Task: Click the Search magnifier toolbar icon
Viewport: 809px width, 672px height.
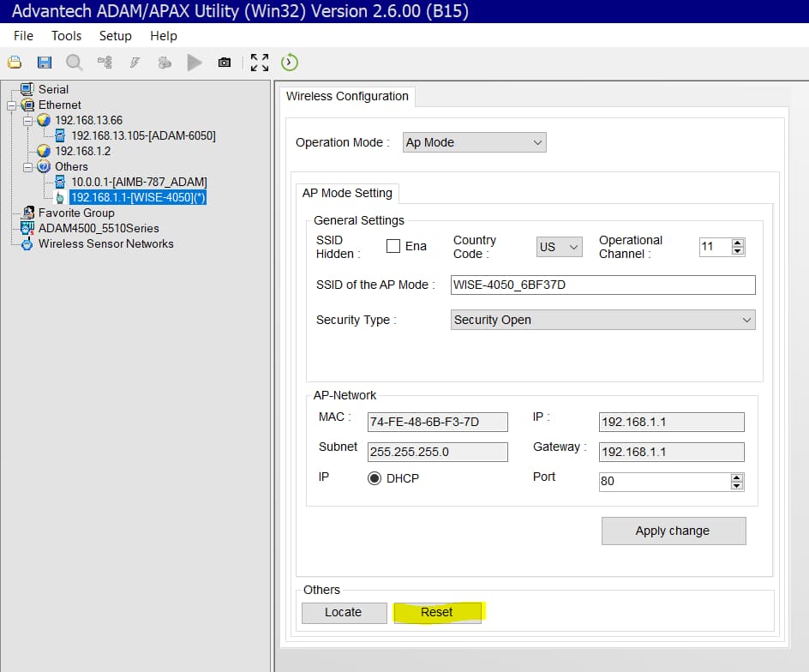Action: tap(75, 63)
